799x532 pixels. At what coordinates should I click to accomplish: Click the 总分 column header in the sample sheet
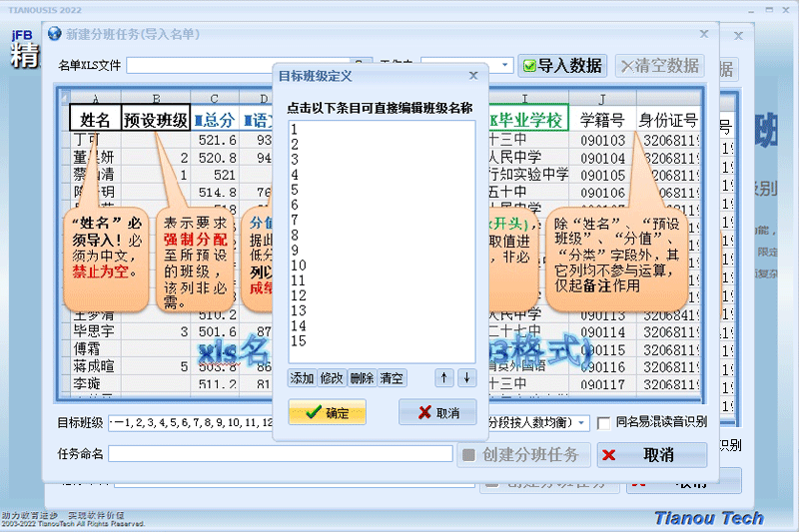click(x=215, y=120)
